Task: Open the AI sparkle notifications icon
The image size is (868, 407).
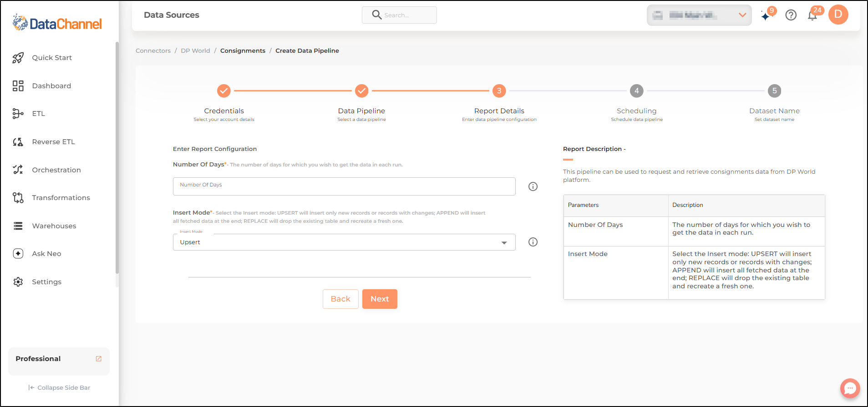Action: pos(766,16)
